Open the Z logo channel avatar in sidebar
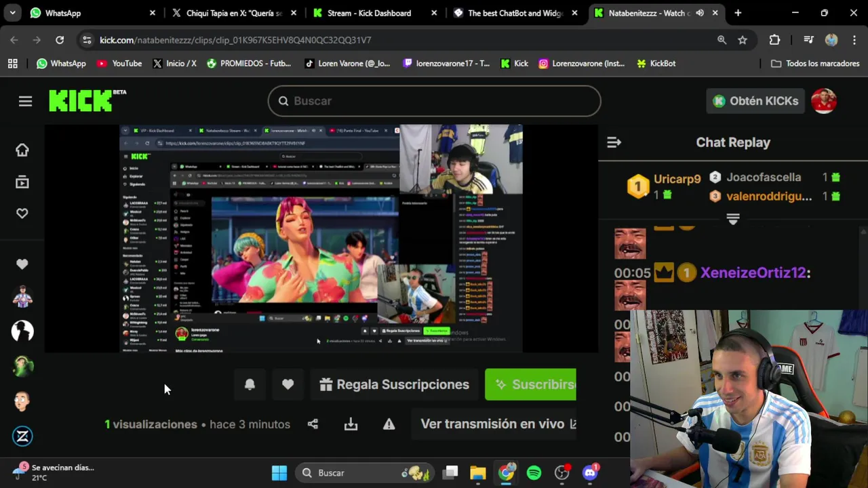868x488 pixels. (x=22, y=436)
